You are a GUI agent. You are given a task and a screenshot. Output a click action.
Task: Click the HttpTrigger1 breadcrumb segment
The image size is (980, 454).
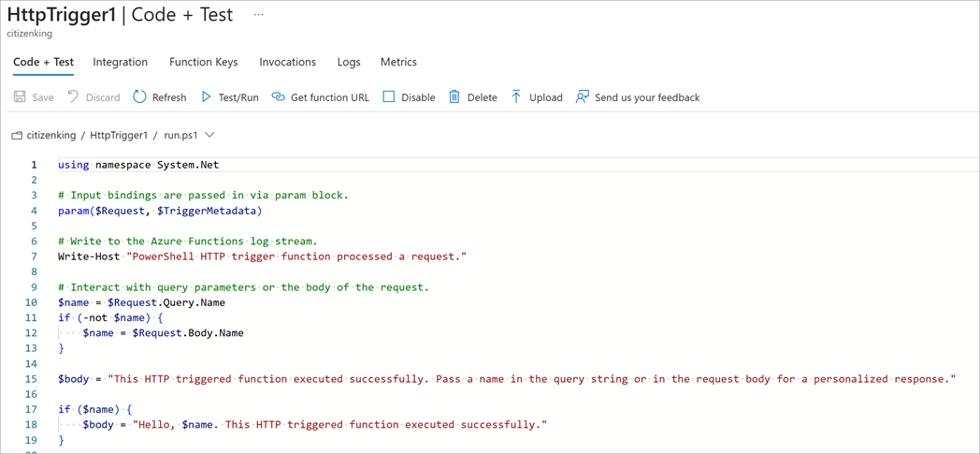[119, 135]
